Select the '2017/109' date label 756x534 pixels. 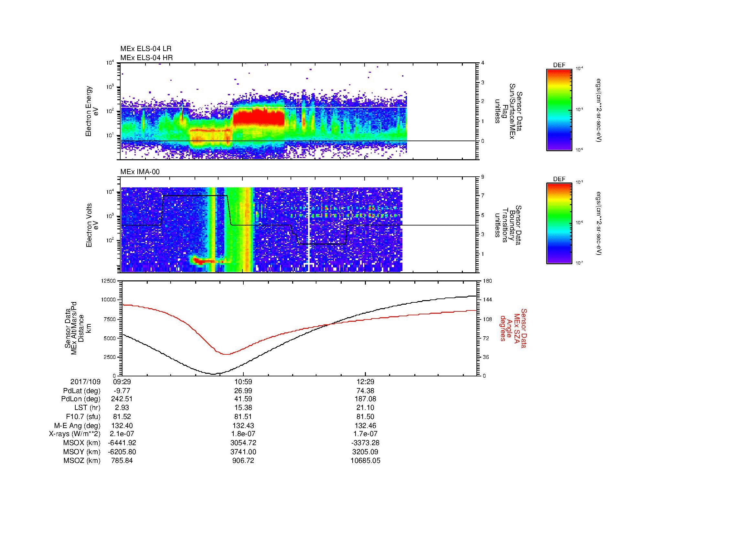pyautogui.click(x=86, y=382)
